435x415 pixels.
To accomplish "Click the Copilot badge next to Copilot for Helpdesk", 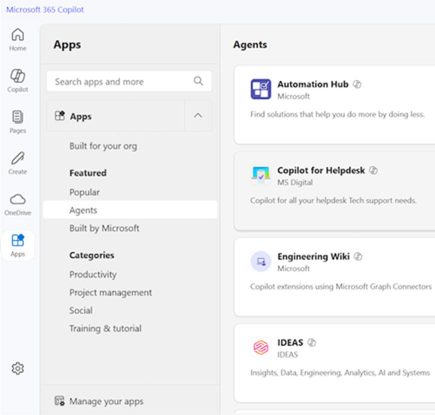I will [373, 170].
